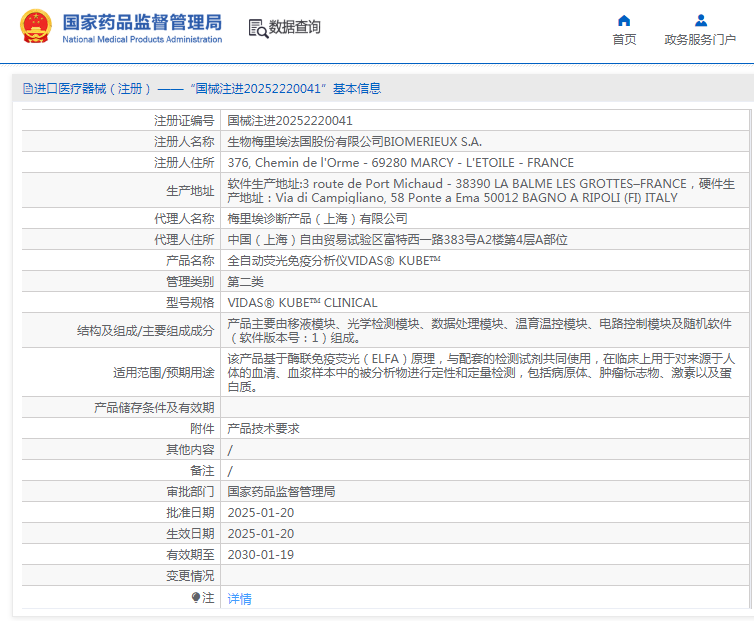This screenshot has height=621, width=754.
Task: Select attachment value 产品技术要求
Action: click(263, 428)
